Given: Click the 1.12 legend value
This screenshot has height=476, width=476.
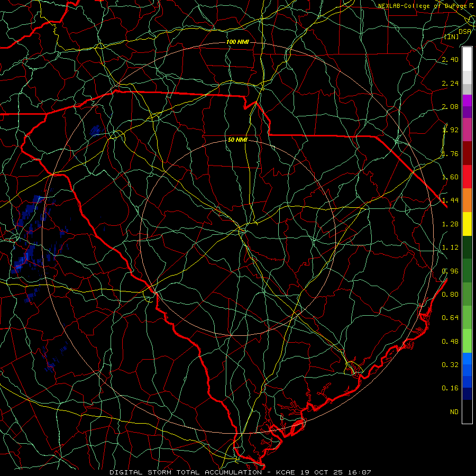Looking at the screenshot, I should pos(450,248).
